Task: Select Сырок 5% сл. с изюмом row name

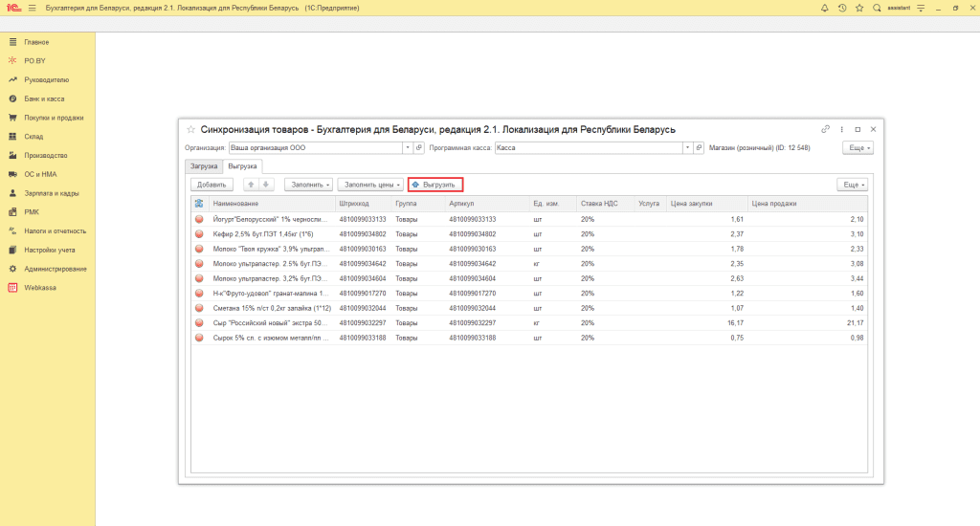Action: click(x=271, y=338)
